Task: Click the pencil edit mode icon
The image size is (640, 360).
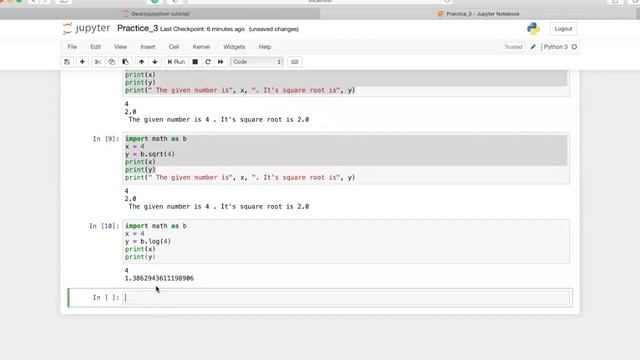Action: (533, 47)
